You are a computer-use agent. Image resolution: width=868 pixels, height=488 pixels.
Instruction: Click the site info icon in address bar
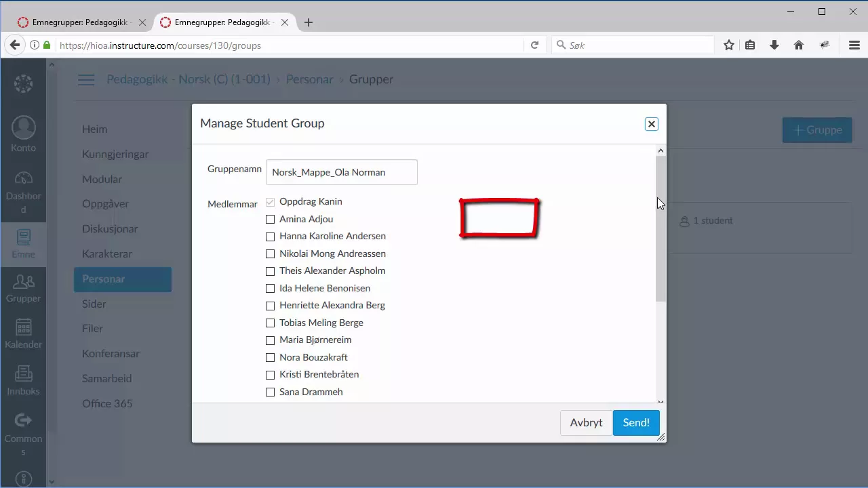point(34,45)
